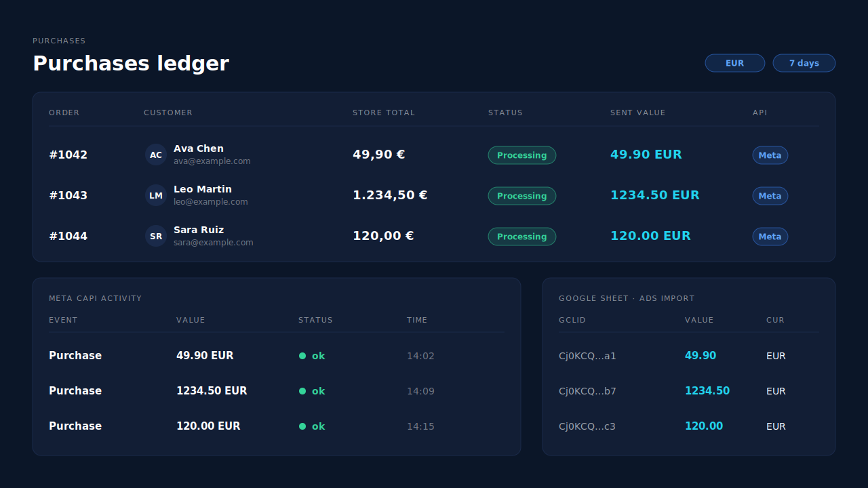Select customer name Sara Ruiz
Screen dimensions: 868x488
[x=199, y=230]
